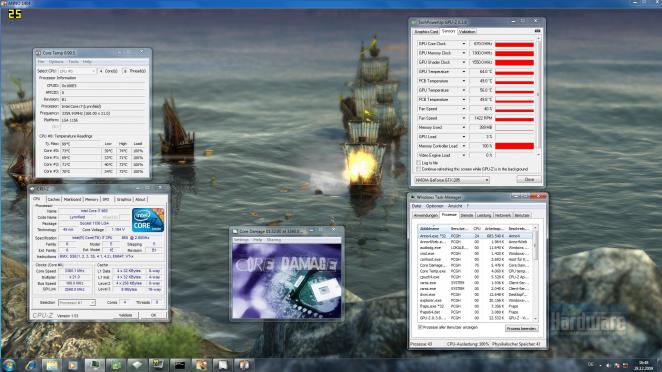662x372 pixels.
Task: Open Video Engine Load sensor dropdown
Action: (x=464, y=155)
